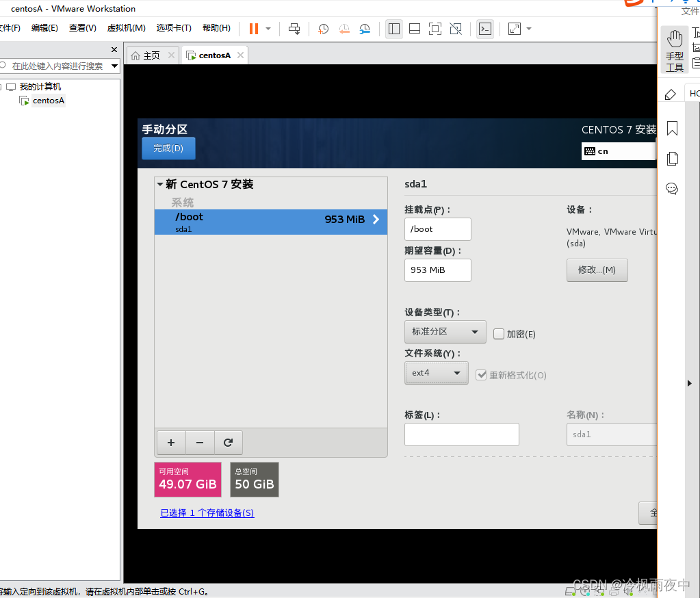Send Ctrl+Alt+Del to the virtual machine
The image size is (700, 598).
click(x=294, y=29)
